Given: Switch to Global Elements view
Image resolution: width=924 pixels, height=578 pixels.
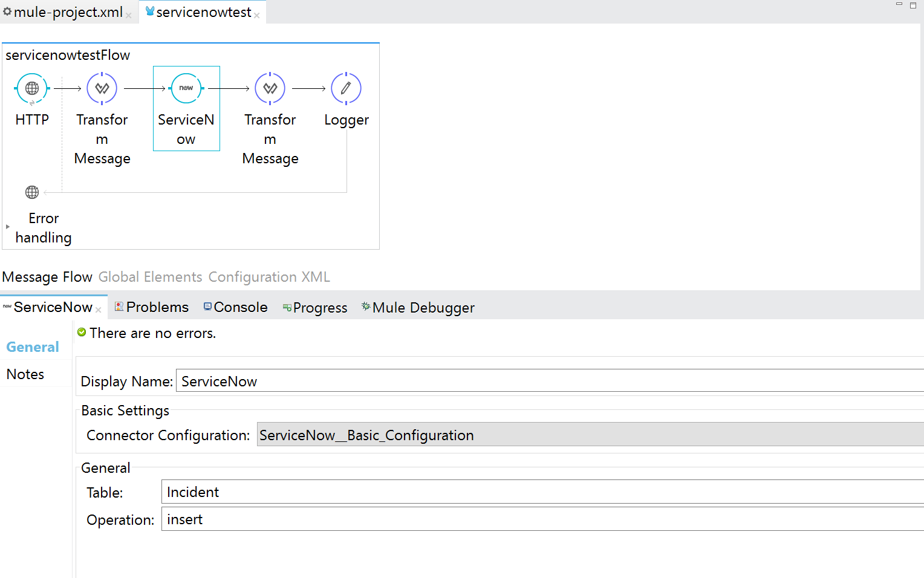Looking at the screenshot, I should (x=151, y=277).
